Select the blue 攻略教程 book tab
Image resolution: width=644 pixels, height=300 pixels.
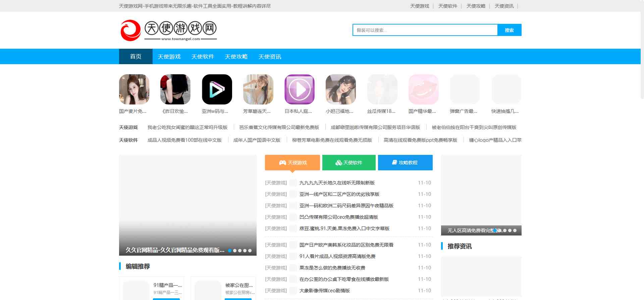[405, 163]
